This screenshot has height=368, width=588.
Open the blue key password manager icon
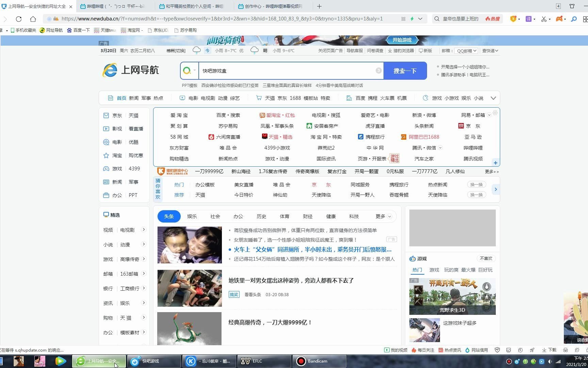coord(574,19)
